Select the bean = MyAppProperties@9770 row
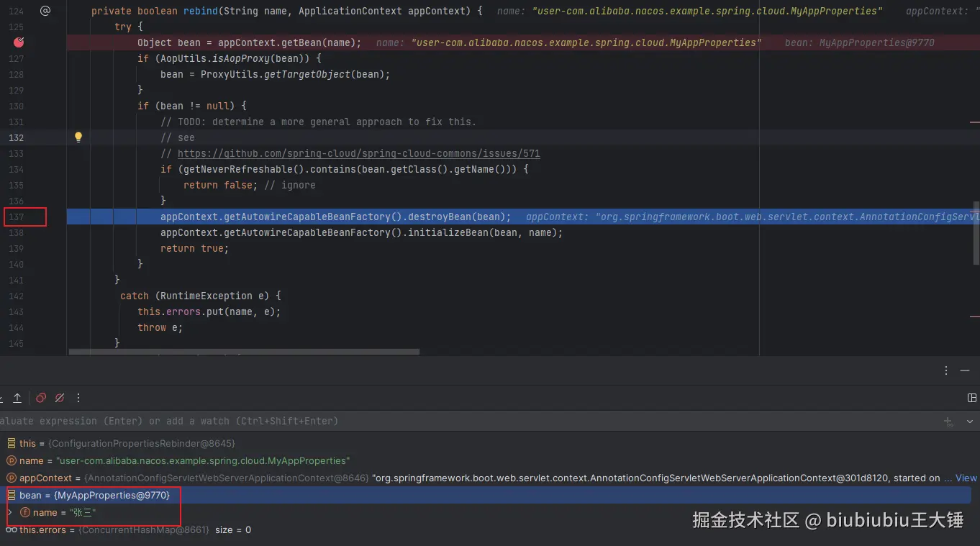Viewport: 980px width, 546px height. click(486, 495)
